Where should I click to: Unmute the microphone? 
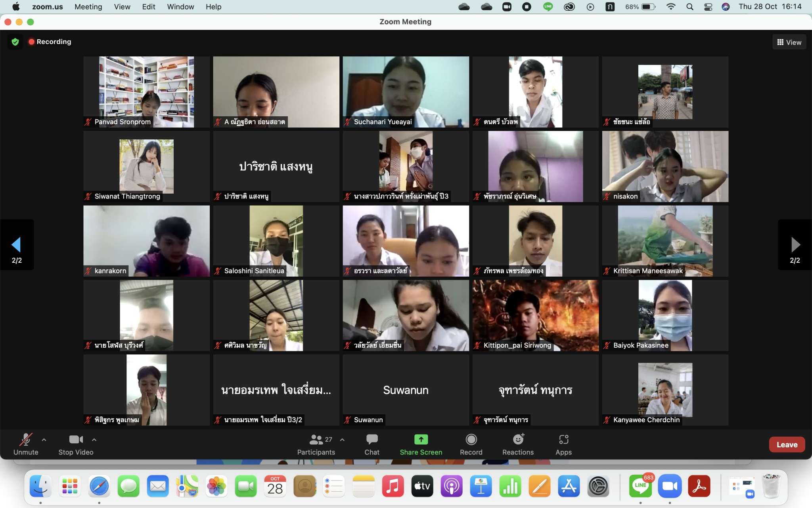coord(26,440)
